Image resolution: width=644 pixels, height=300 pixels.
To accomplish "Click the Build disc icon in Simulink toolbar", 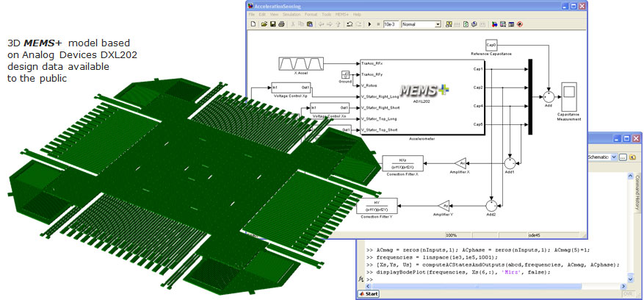I will [x=474, y=24].
